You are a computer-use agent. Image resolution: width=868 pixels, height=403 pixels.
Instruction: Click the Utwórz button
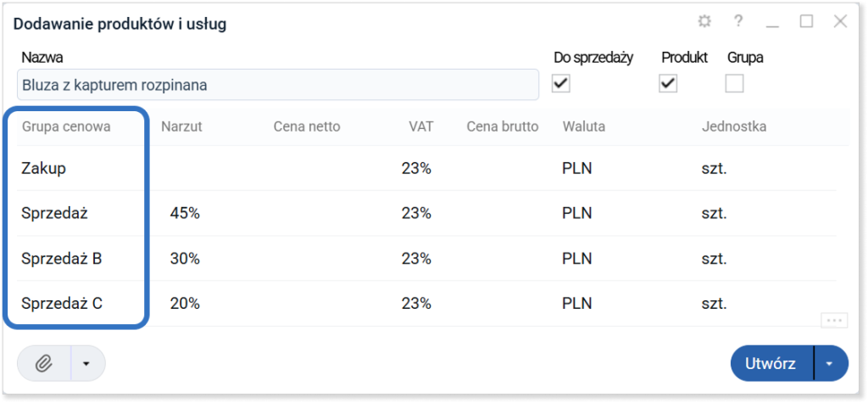pyautogui.click(x=772, y=364)
